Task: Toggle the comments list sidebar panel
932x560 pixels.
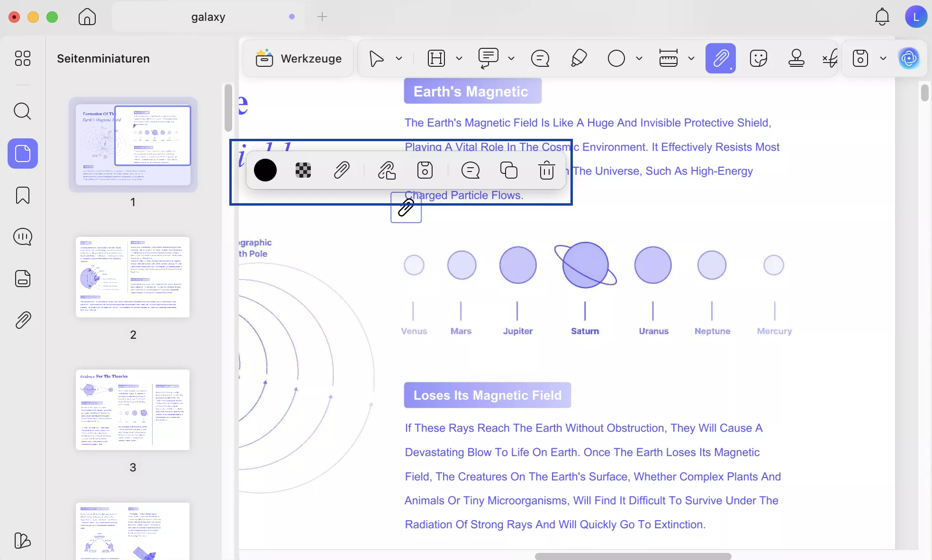Action: pos(22,237)
